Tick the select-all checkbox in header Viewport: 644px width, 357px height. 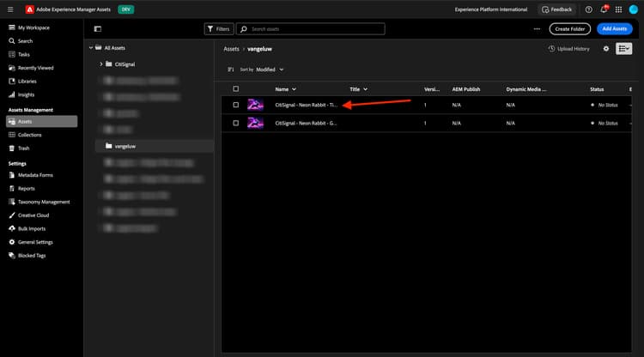click(x=236, y=88)
